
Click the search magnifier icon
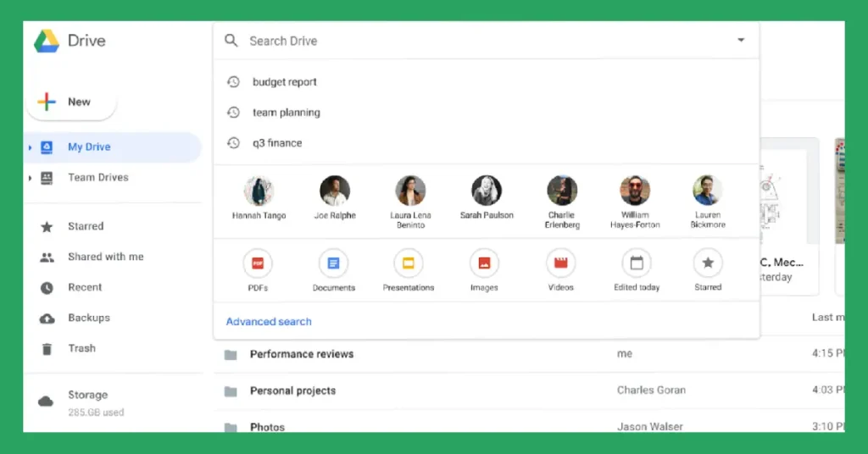(231, 41)
